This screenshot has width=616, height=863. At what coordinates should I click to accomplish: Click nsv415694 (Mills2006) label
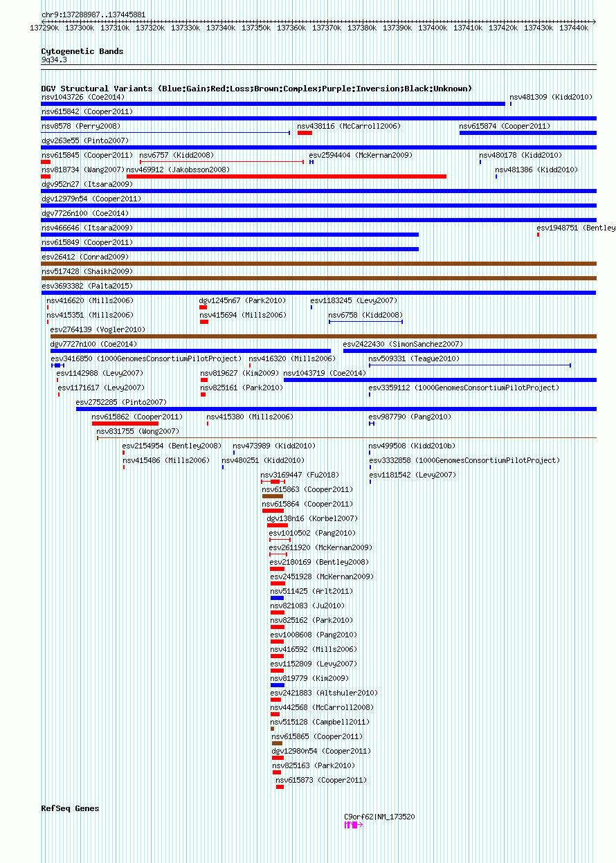[x=243, y=316]
